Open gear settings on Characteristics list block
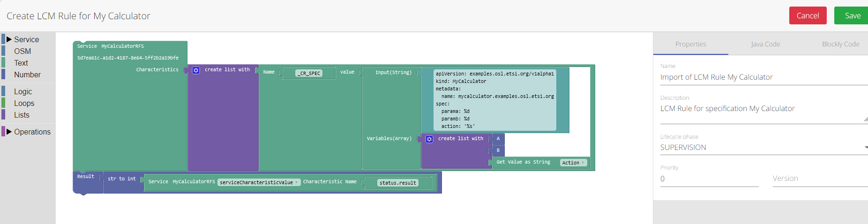 tap(196, 70)
